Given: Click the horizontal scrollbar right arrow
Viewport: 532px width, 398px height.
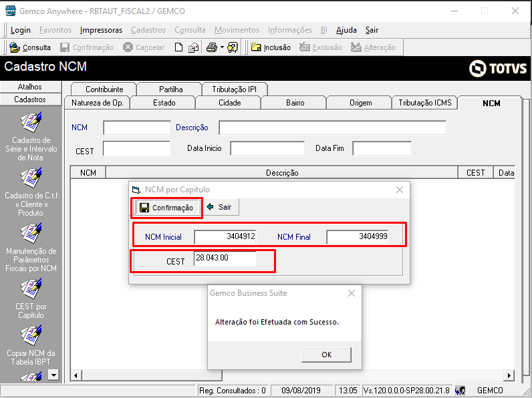Looking at the screenshot, I should tap(509, 375).
